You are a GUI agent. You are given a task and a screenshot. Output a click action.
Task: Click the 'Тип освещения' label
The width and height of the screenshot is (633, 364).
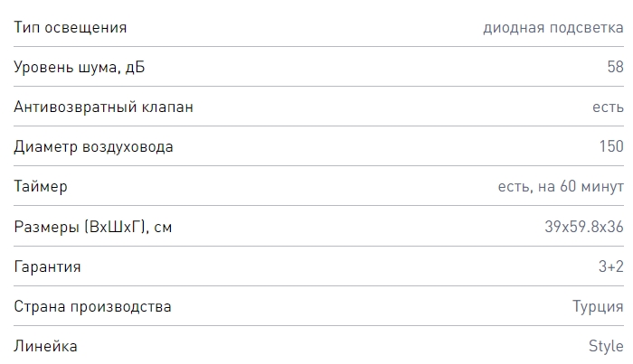point(71,27)
